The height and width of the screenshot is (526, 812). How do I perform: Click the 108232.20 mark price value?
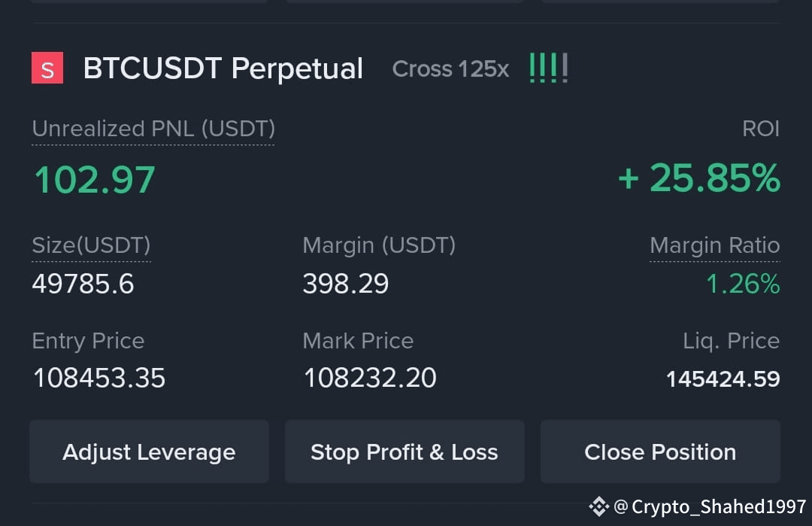(x=370, y=379)
